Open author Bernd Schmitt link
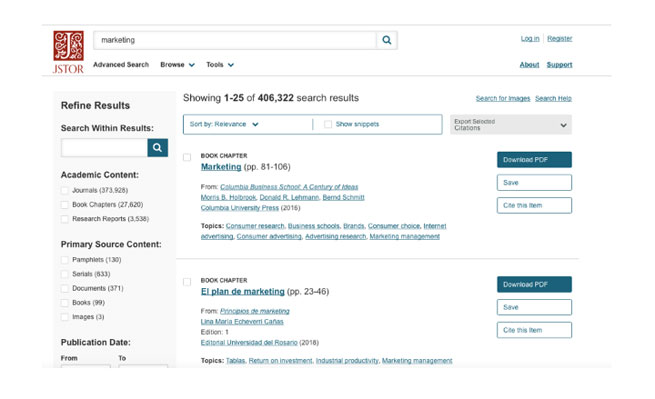This screenshot has height=399, width=655. tap(343, 197)
